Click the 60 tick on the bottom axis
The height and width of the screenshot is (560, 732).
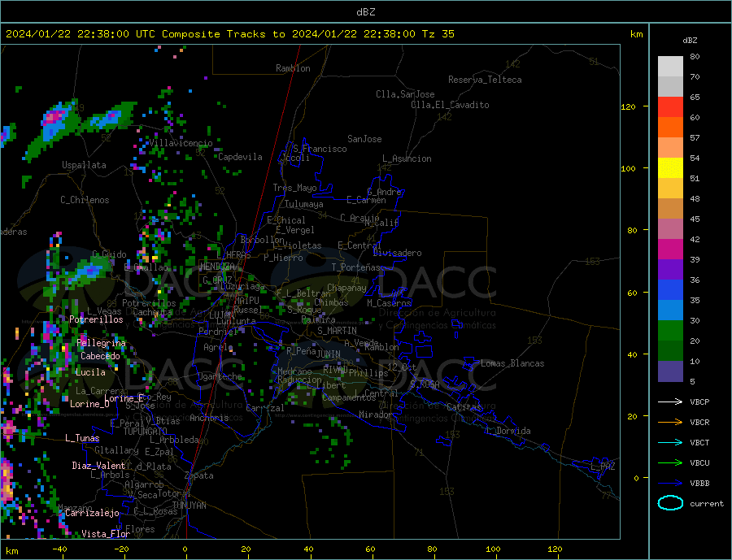[x=370, y=549]
